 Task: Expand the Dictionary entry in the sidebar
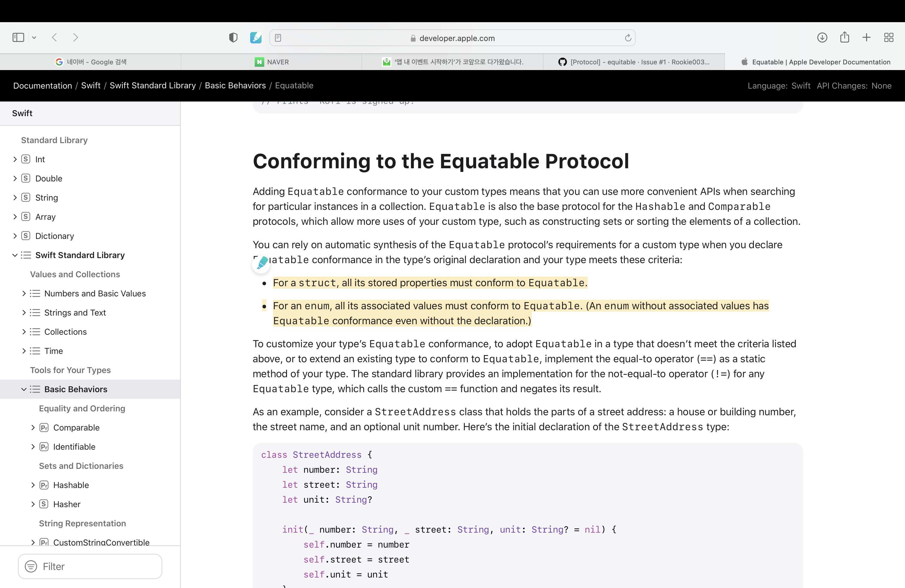tap(15, 236)
